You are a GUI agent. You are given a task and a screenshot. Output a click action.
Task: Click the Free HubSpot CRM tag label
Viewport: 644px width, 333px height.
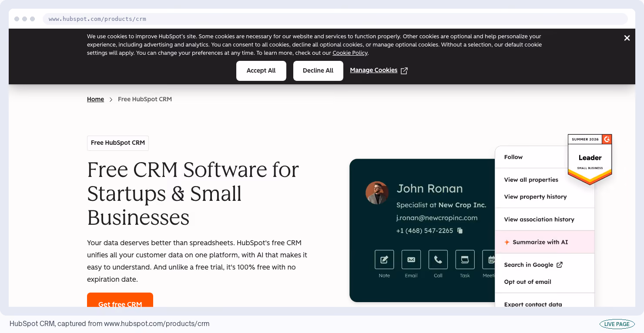click(x=118, y=143)
